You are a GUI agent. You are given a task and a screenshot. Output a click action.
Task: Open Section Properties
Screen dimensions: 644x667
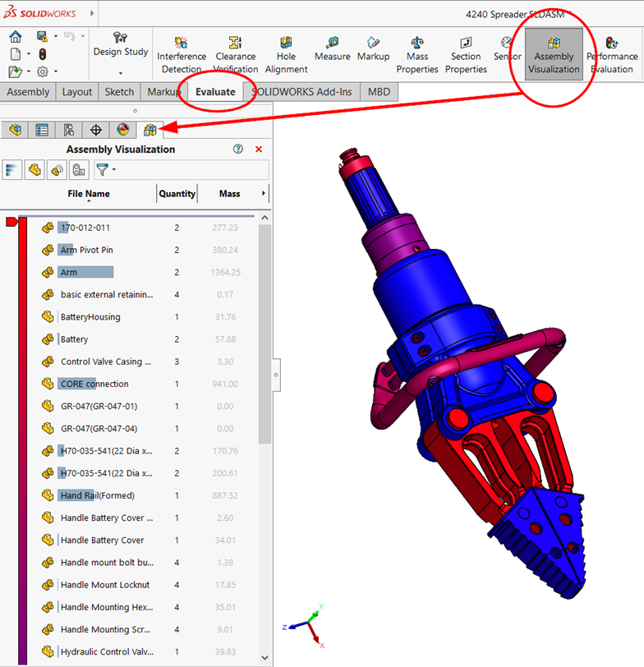[x=466, y=55]
